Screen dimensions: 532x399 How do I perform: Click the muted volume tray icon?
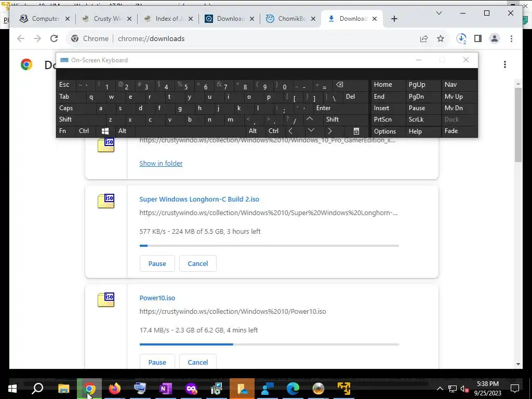click(464, 389)
